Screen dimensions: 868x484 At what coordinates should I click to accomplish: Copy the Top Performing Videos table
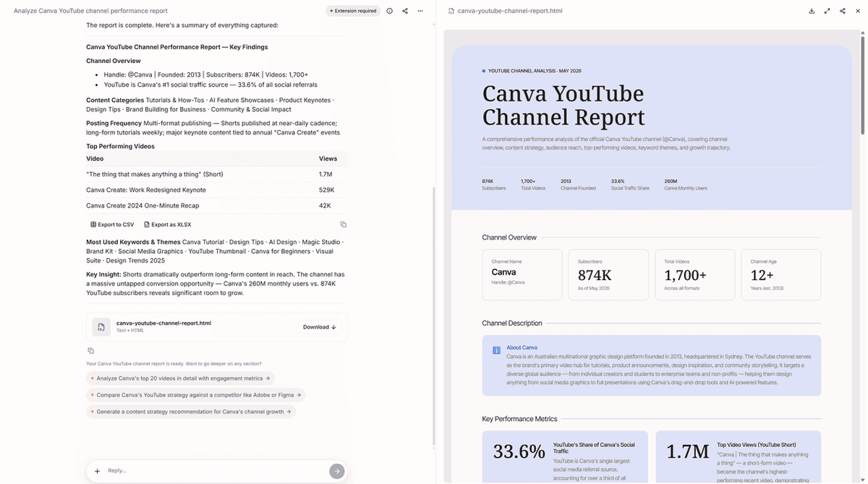[x=344, y=225]
